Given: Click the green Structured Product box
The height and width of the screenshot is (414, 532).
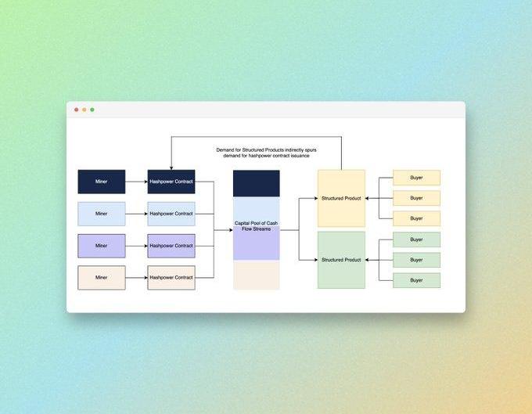Looking at the screenshot, I should pos(341,260).
